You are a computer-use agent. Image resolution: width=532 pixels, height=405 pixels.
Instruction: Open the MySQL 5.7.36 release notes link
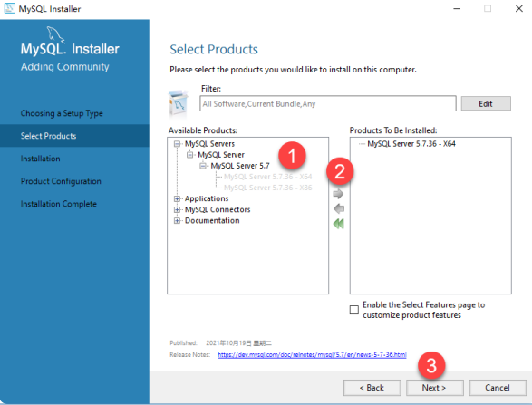(312, 355)
